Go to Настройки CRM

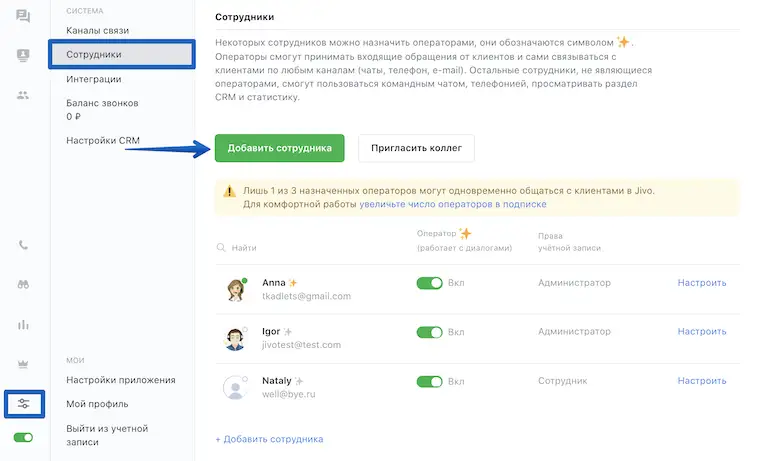click(103, 140)
